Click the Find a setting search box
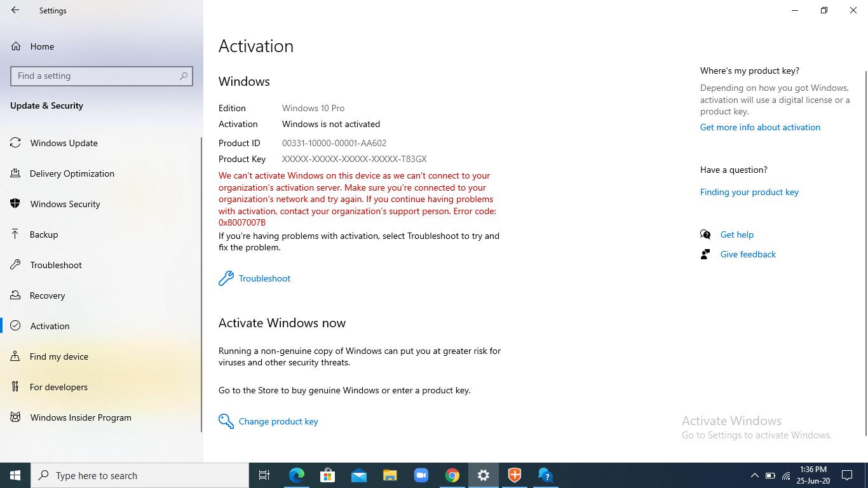 102,76
